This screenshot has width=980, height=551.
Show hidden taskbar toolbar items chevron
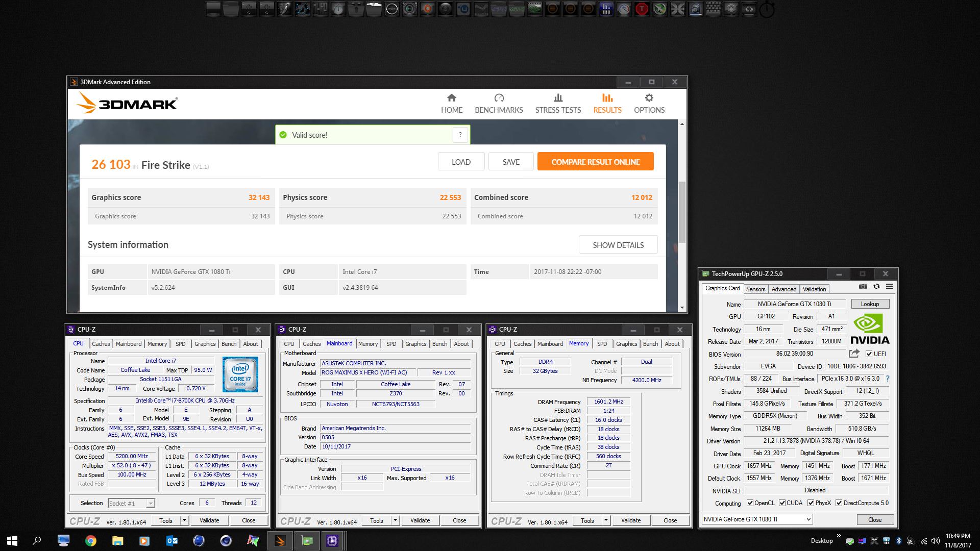pyautogui.click(x=839, y=536)
